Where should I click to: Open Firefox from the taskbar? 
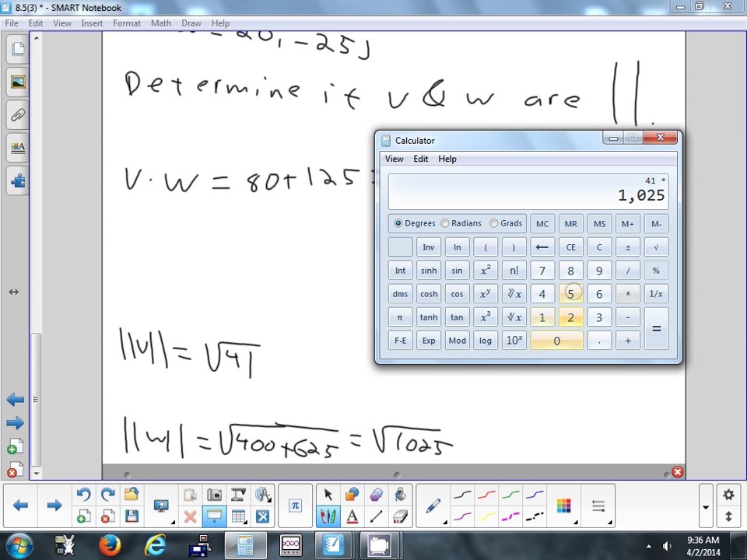[x=110, y=546]
